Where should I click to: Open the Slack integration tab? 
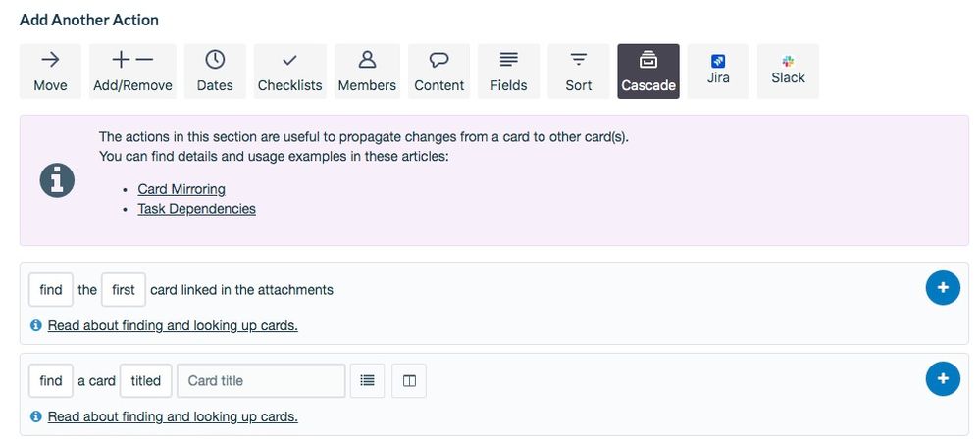788,72
